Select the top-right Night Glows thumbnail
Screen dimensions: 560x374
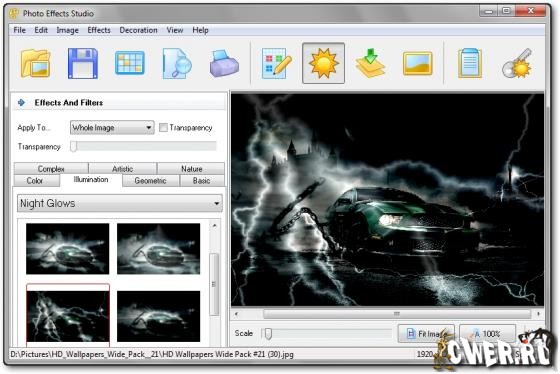coord(159,249)
